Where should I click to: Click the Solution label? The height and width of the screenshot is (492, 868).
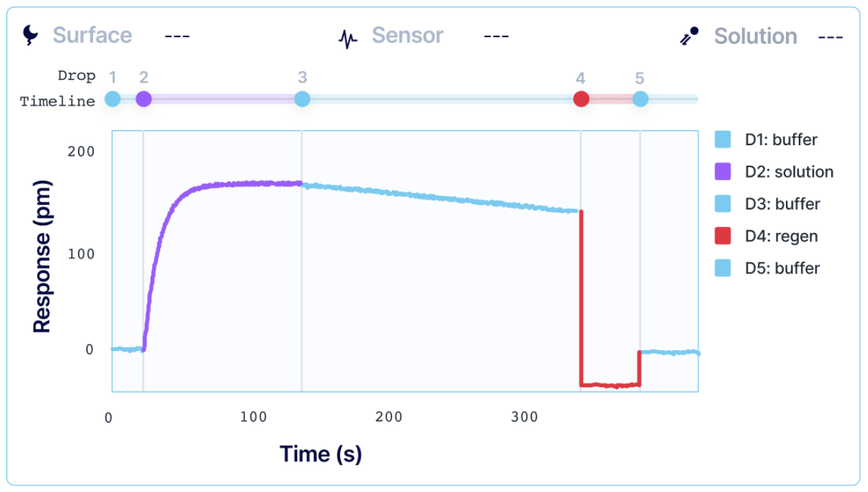[755, 36]
